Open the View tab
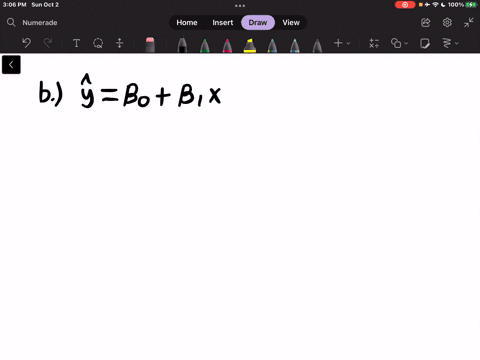Screen dimensions: 480x360 [x=291, y=23]
